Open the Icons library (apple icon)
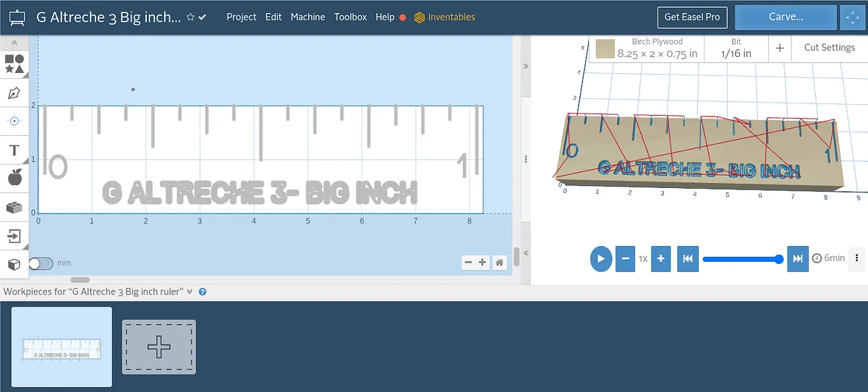The width and height of the screenshot is (868, 392). pos(14,177)
